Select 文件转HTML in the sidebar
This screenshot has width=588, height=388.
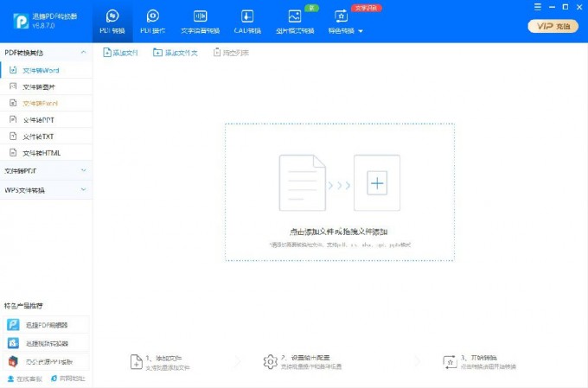point(41,153)
